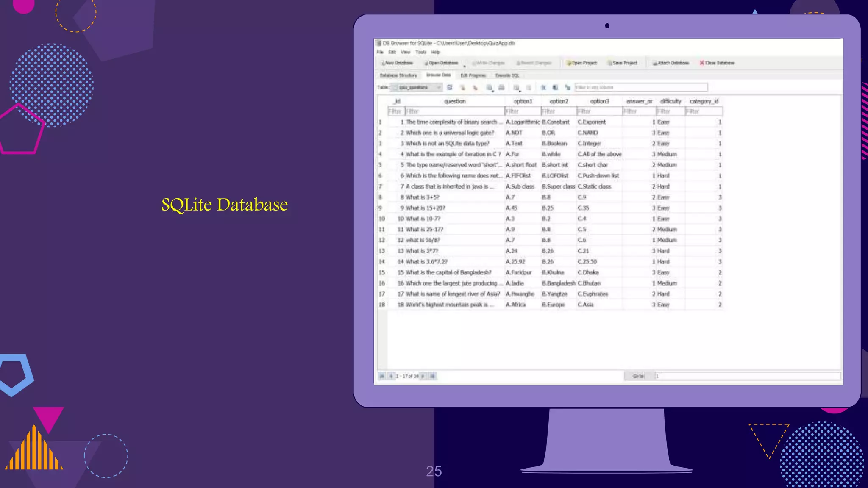Click the first icon right of delete record
This screenshot has width=868, height=488.
point(543,88)
